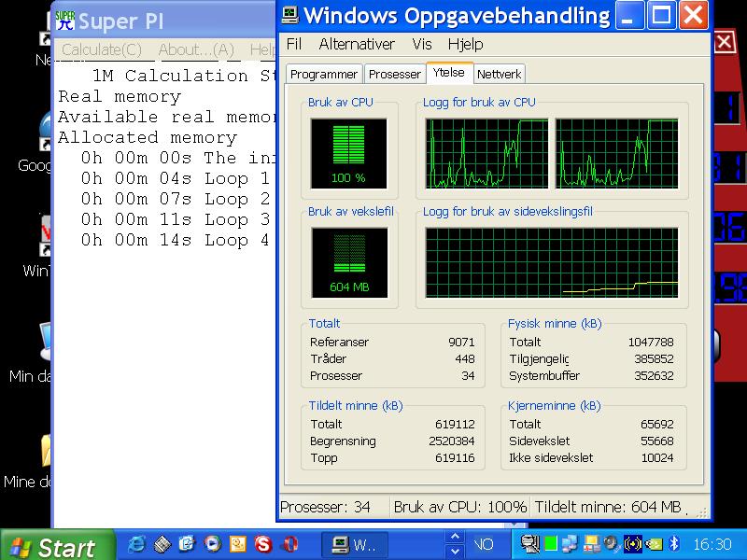Open the Vis menu in Task Manager
This screenshot has width=747, height=560.
422,44
